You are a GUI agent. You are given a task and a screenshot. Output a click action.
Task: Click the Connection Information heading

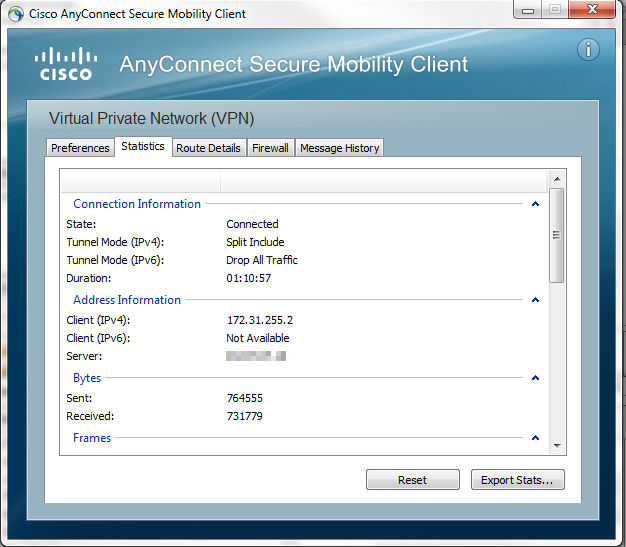[x=137, y=204]
